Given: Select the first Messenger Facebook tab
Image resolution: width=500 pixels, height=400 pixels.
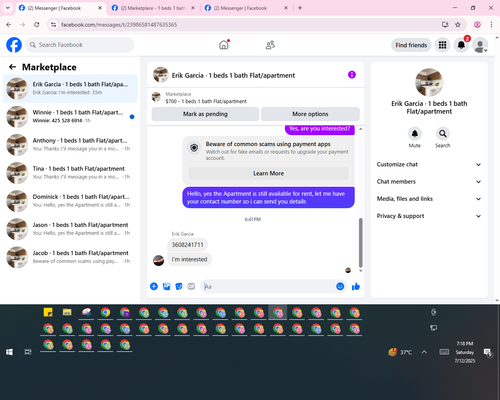Looking at the screenshot, I should click(x=61, y=8).
